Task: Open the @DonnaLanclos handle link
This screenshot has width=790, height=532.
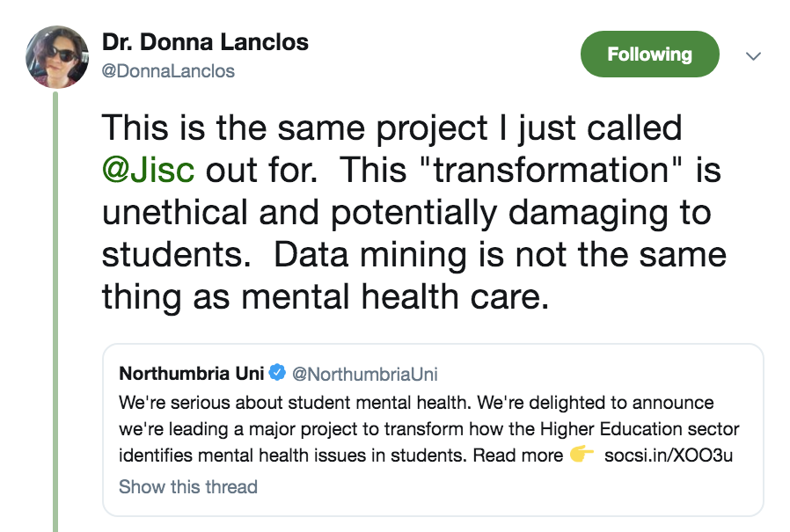Action: tap(169, 71)
